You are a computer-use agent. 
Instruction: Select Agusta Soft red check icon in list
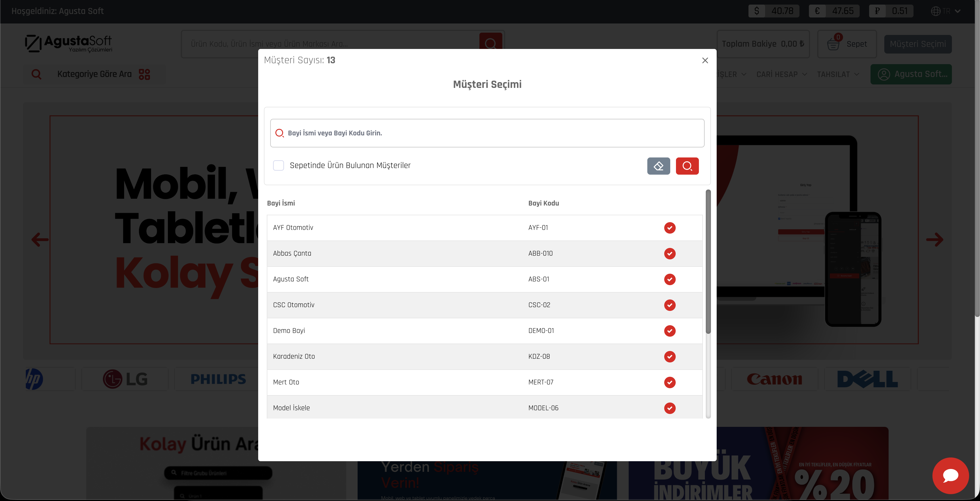click(x=670, y=279)
